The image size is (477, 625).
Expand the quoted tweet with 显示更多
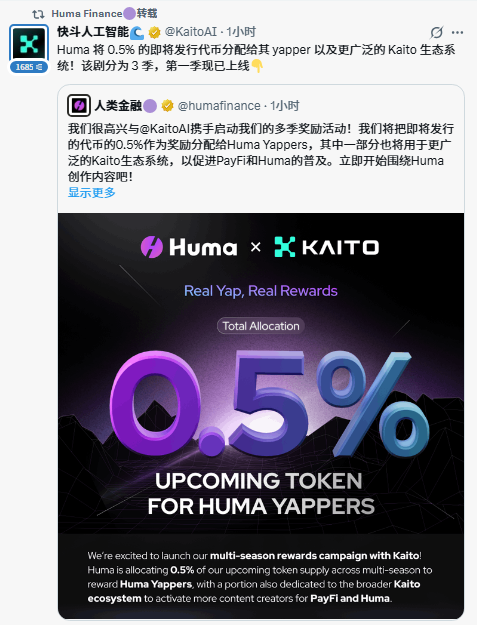tap(92, 193)
